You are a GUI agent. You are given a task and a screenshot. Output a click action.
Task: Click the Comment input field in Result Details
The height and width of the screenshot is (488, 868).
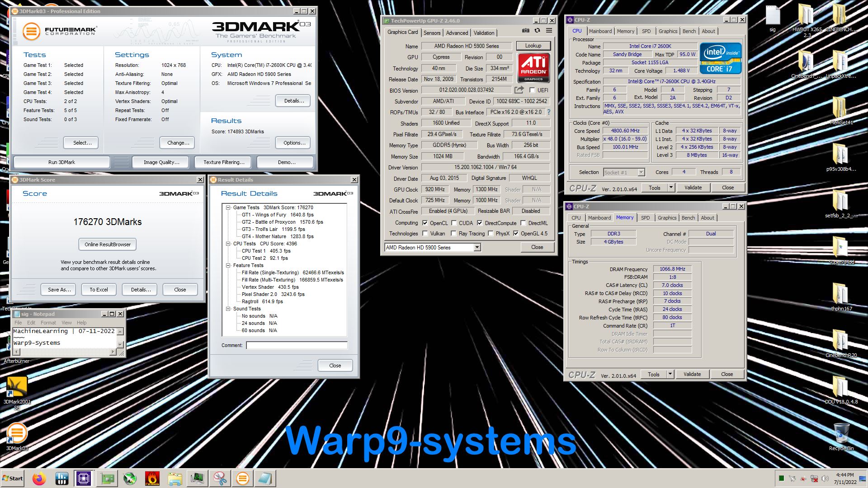coord(297,345)
